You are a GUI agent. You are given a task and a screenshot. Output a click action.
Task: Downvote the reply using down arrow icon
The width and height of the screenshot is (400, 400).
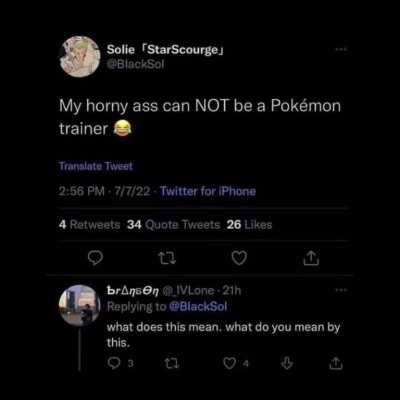coord(287,363)
